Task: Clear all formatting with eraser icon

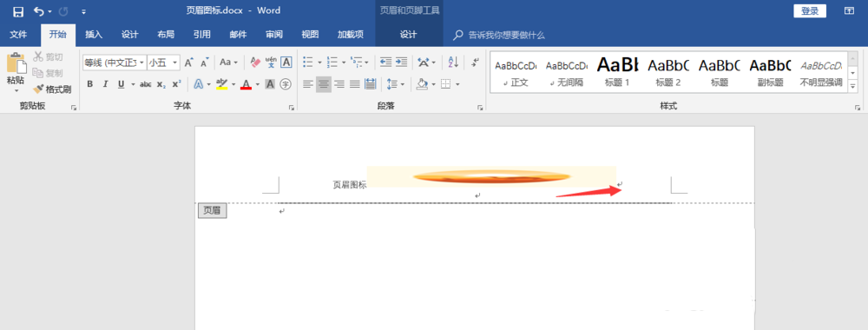Action: coord(255,63)
